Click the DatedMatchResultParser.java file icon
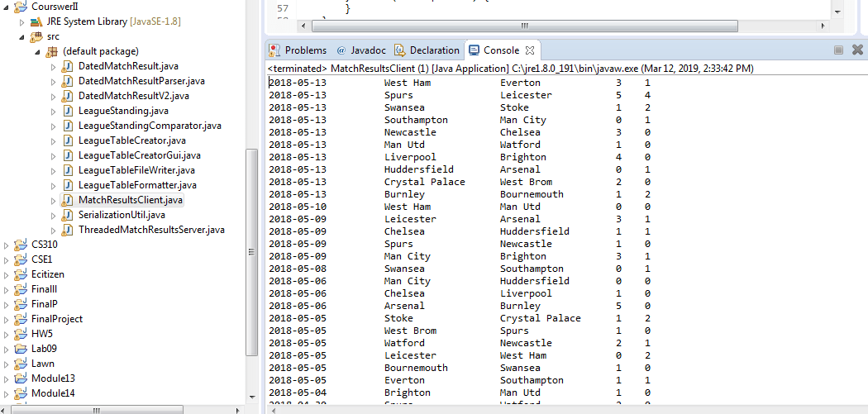 [68, 81]
